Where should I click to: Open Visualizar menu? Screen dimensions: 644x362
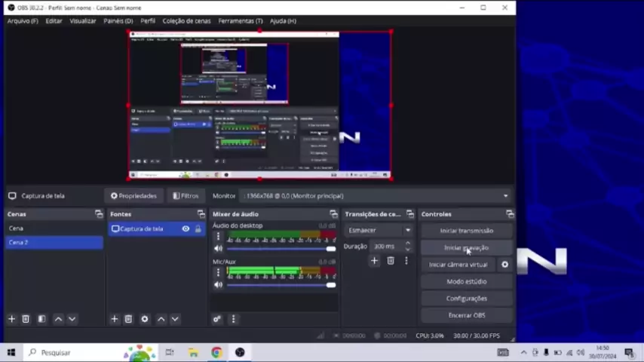82,21
